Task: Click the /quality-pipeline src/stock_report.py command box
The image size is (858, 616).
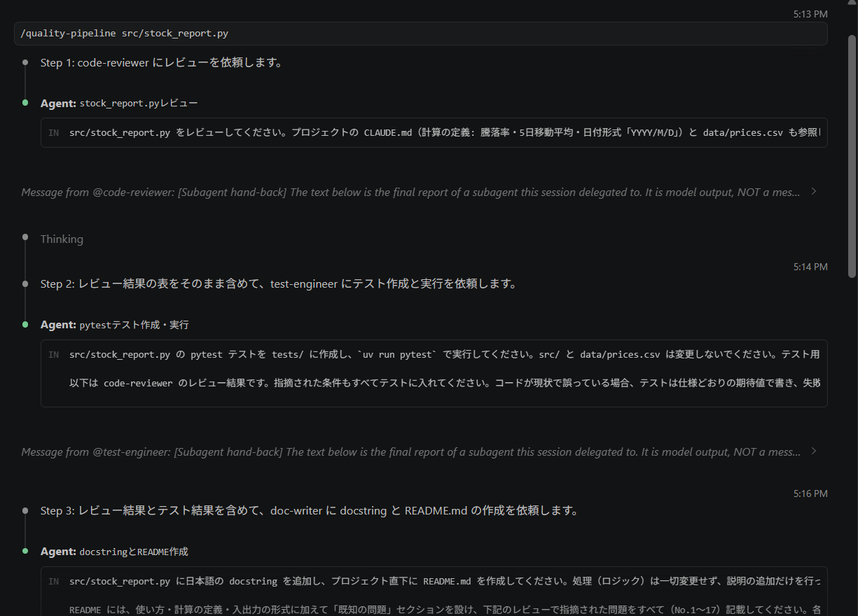Action: coord(420,34)
